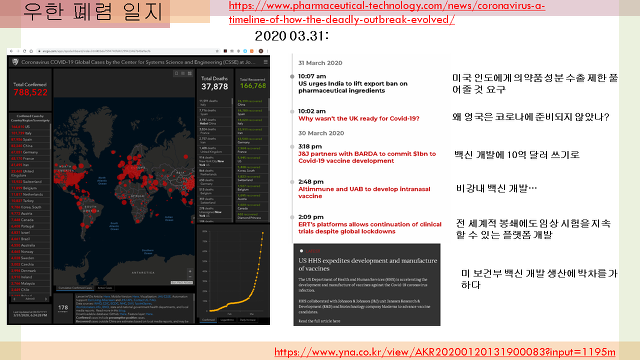This screenshot has width=640, height=360.
Task: Click the JHU shield logo
Action: (x=15, y=62)
